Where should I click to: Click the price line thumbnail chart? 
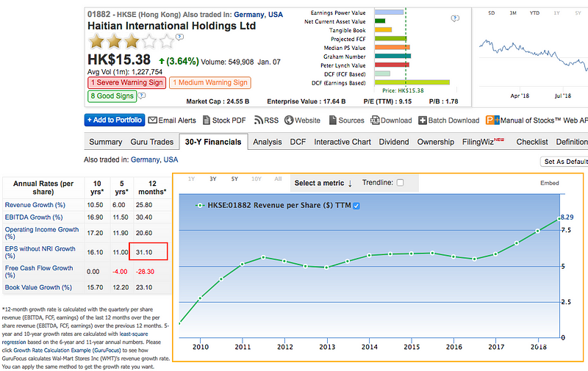(x=534, y=57)
